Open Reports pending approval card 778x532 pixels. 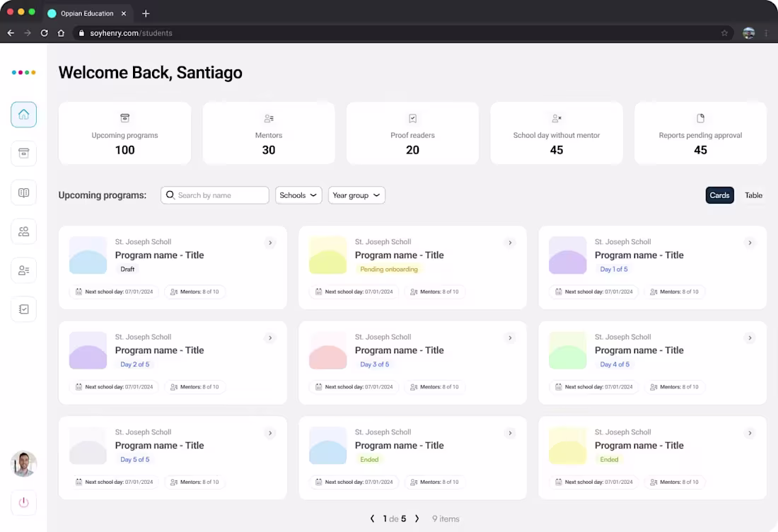pos(700,133)
